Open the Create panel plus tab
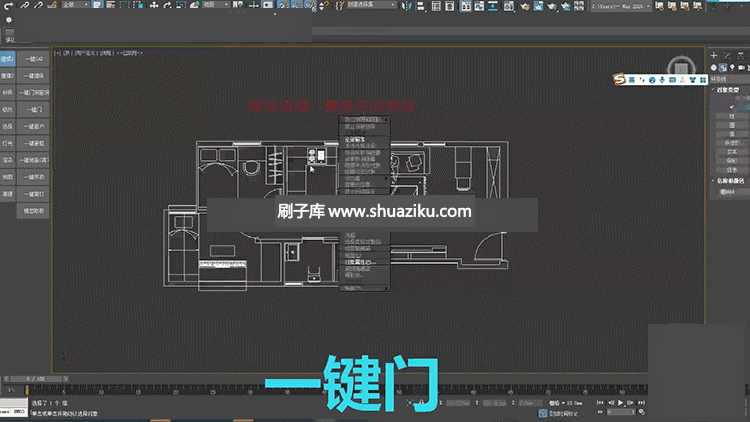 [x=714, y=56]
